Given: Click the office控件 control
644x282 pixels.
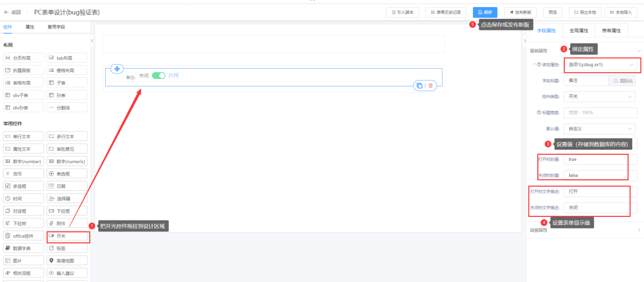Looking at the screenshot, I should (23, 236).
